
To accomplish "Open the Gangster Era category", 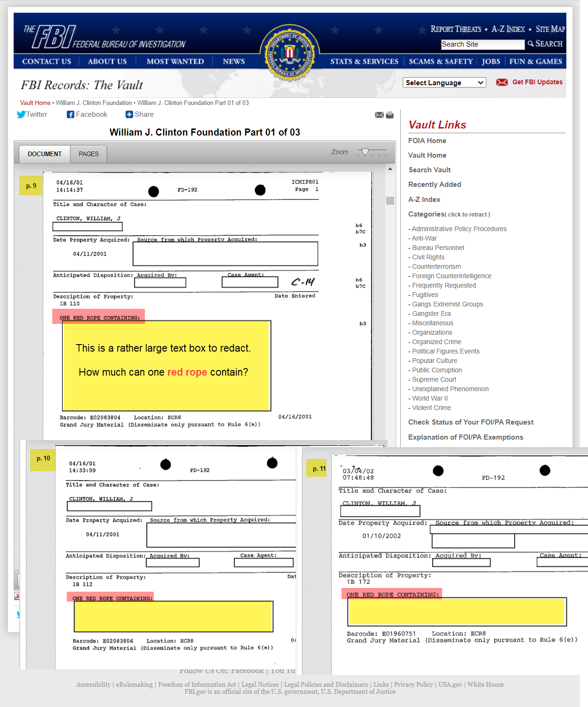I will [x=431, y=313].
